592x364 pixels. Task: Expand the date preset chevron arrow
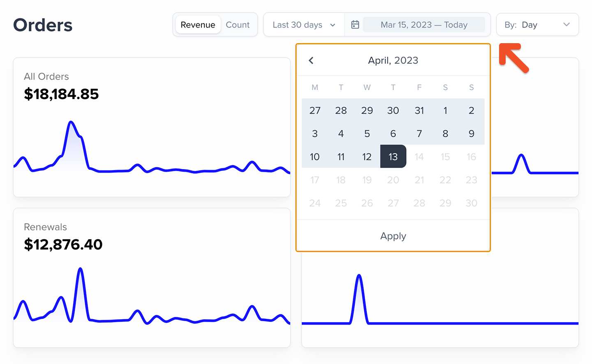point(333,25)
